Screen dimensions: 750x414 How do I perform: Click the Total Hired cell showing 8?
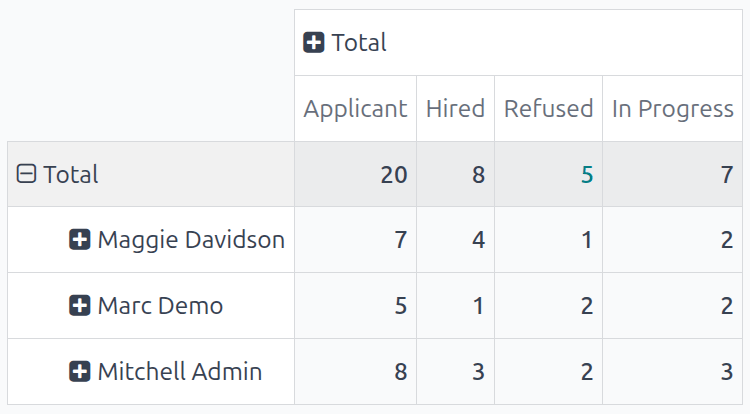[x=478, y=175]
